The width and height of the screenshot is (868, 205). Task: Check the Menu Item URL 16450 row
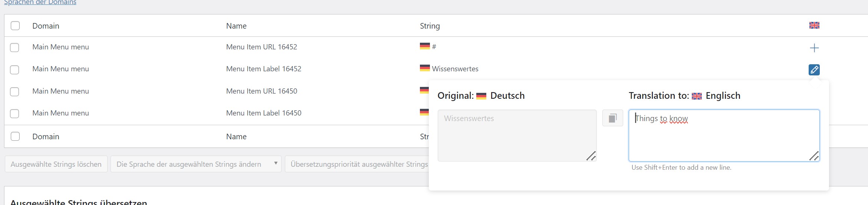pyautogui.click(x=14, y=91)
